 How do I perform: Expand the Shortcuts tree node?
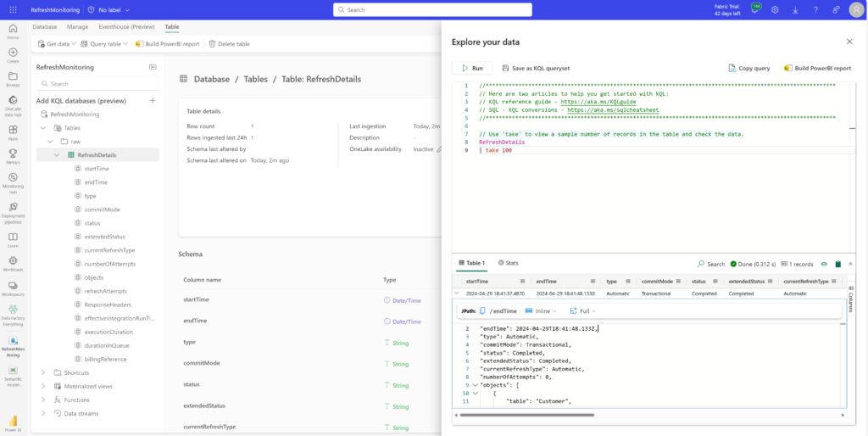pos(43,372)
